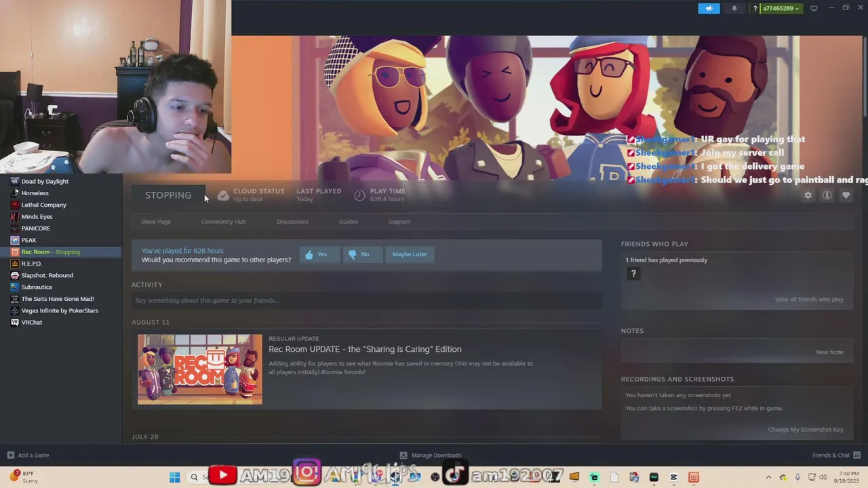This screenshot has height=488, width=868.
Task: Open the Community Hub tab
Action: pyautogui.click(x=223, y=222)
